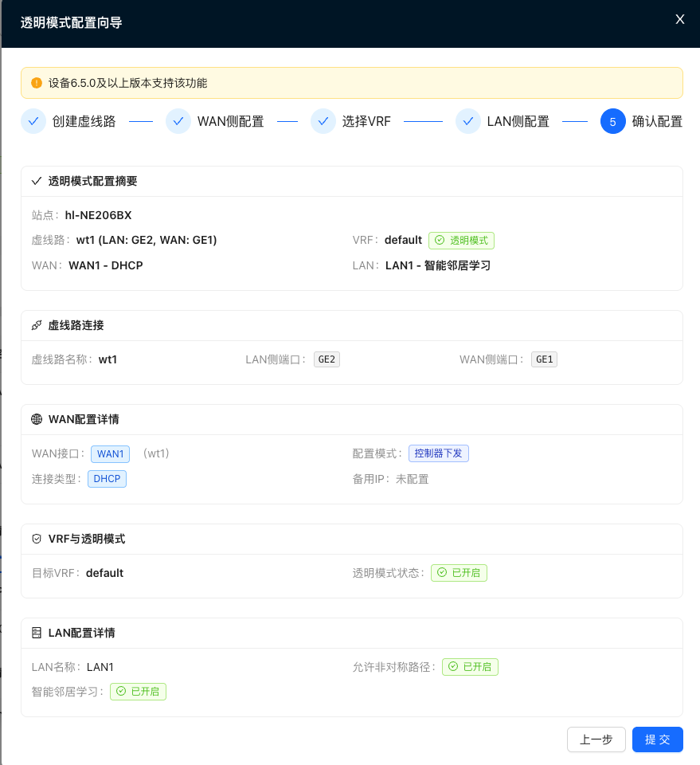Click the 已开启 tag for 允许非对称路径
This screenshot has height=765, width=700.
point(471,667)
